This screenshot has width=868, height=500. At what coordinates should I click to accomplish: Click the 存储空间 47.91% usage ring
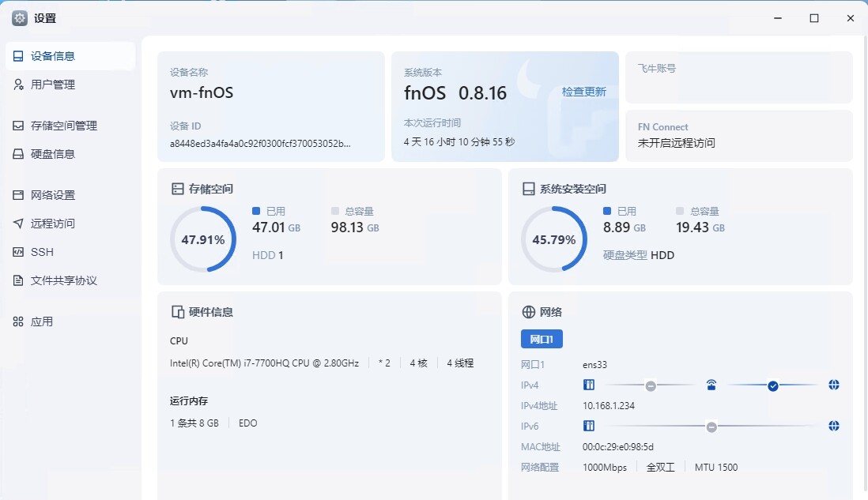[x=203, y=239]
